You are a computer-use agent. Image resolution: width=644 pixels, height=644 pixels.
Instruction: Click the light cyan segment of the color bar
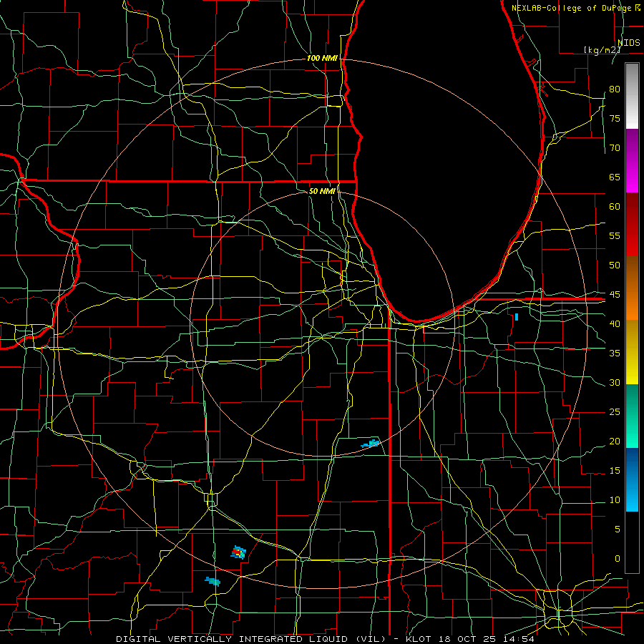(x=632, y=497)
